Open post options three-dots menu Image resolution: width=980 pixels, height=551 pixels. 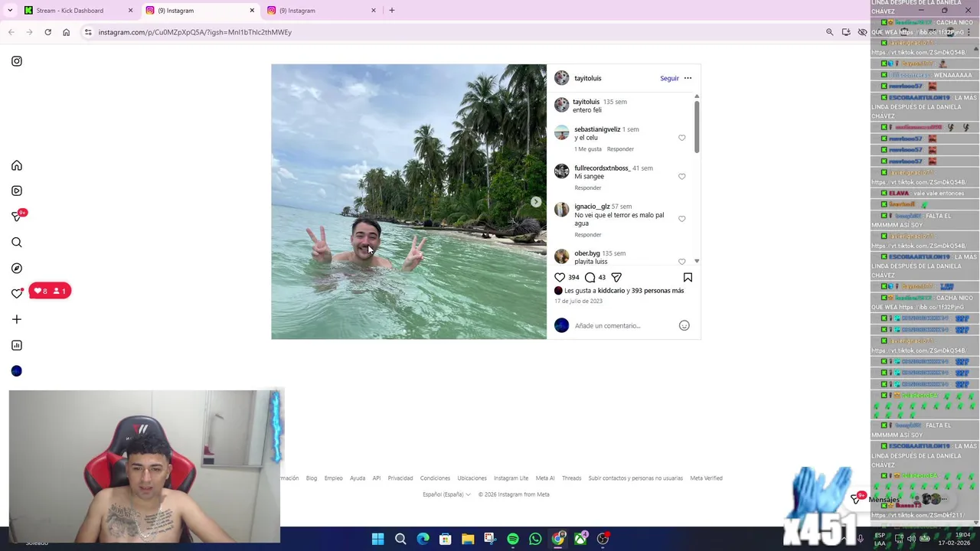click(688, 78)
